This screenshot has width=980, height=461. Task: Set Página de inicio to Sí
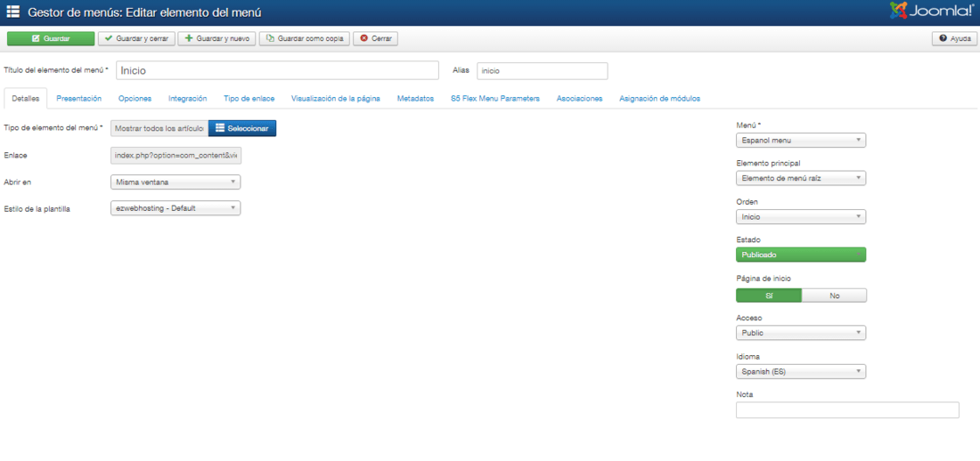(769, 295)
